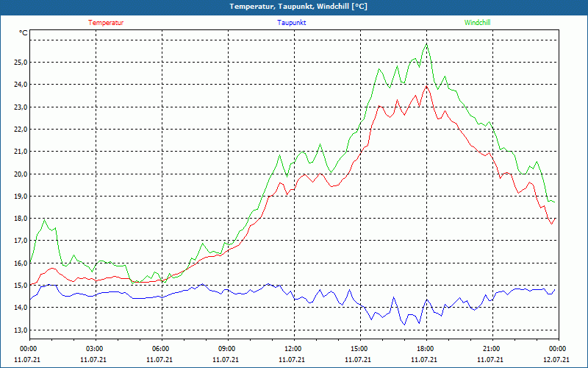
Task: Click the 20,0 y-axis value
Action: (21, 174)
